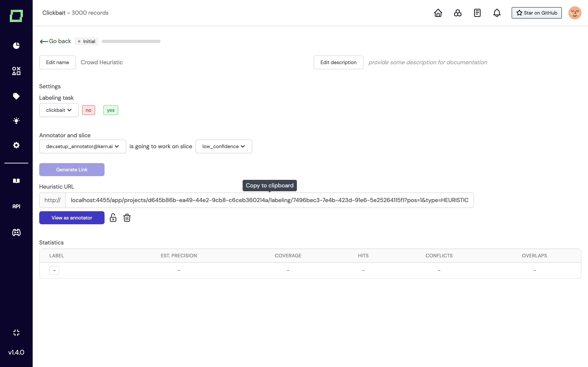This screenshot has height=367, width=588.
Task: Open the clickbait labeling task dropdown
Action: (x=59, y=110)
